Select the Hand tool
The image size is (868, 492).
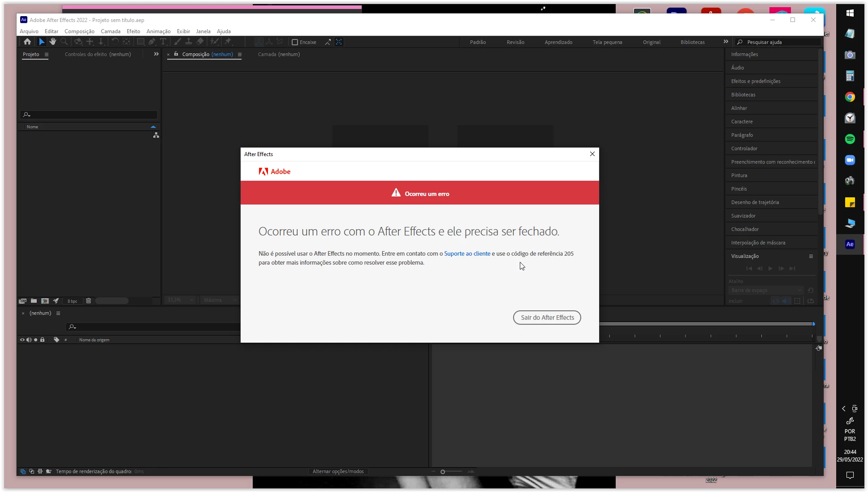pos(53,42)
